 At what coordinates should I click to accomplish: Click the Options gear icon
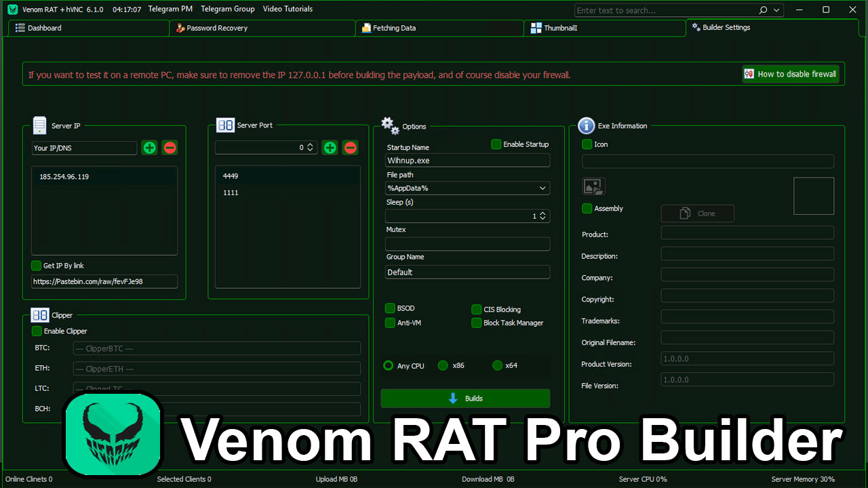[x=389, y=125]
